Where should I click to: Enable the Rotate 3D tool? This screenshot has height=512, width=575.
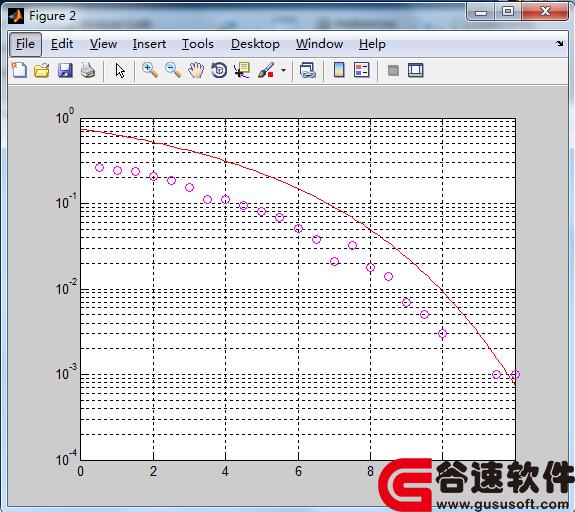(x=219, y=70)
